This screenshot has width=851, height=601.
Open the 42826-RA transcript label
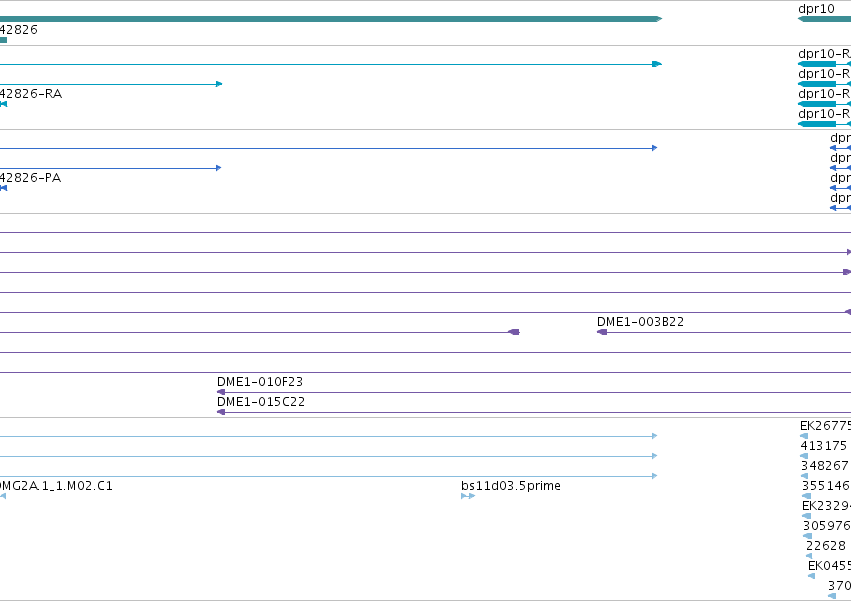[31, 94]
